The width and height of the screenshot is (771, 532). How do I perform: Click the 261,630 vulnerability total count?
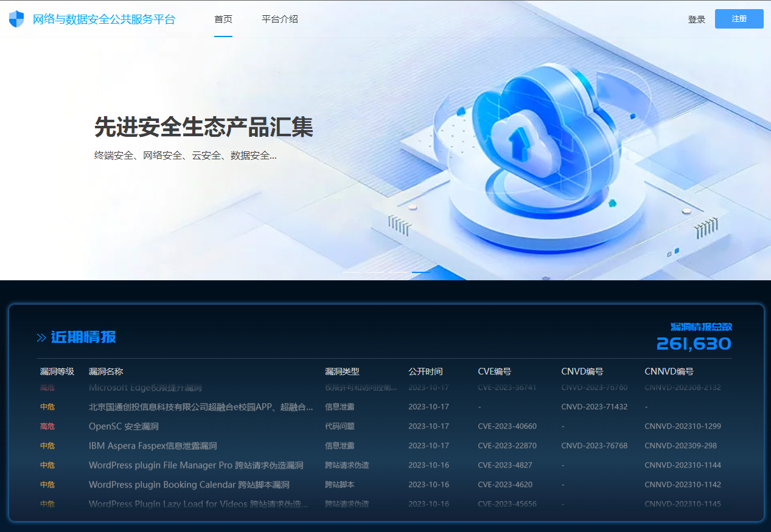[x=694, y=344]
